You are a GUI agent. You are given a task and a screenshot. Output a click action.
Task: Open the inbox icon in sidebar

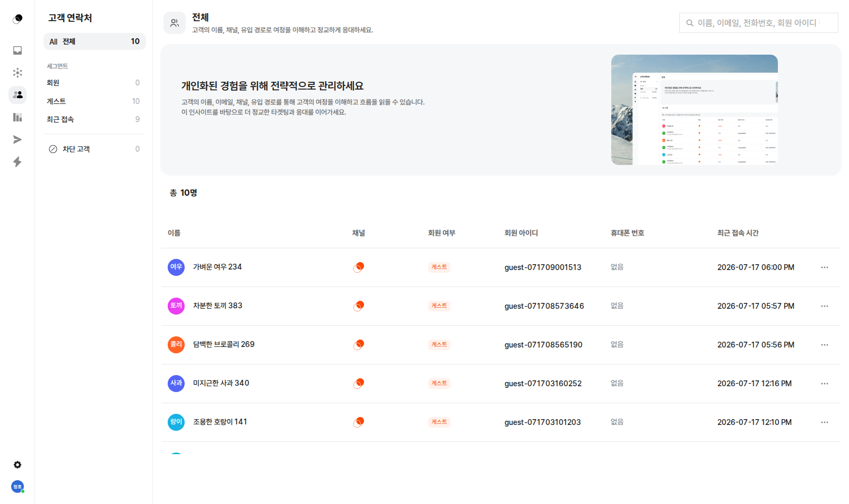pyautogui.click(x=18, y=50)
